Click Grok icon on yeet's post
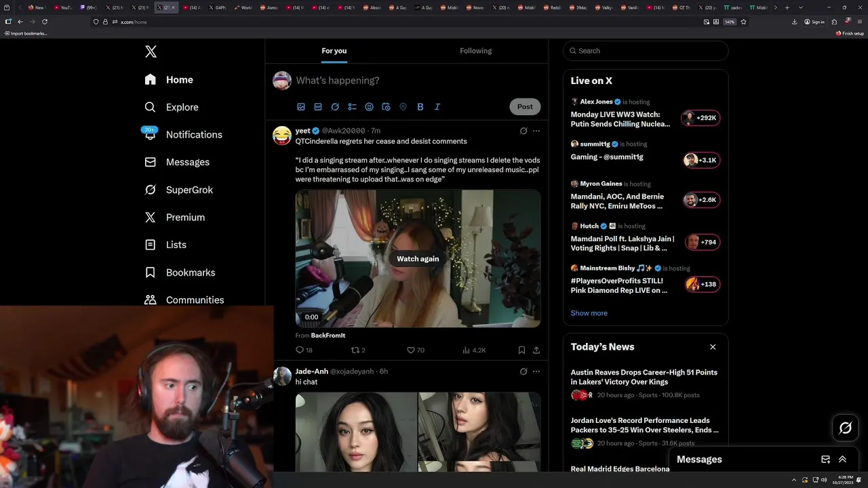Viewport: 868px width, 488px height. click(x=524, y=131)
